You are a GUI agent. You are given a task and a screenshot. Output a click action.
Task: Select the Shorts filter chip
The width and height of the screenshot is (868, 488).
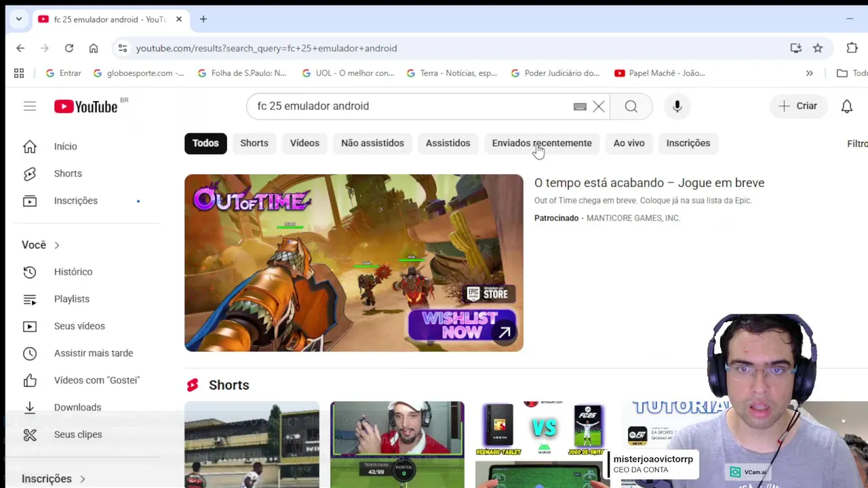pyautogui.click(x=254, y=143)
